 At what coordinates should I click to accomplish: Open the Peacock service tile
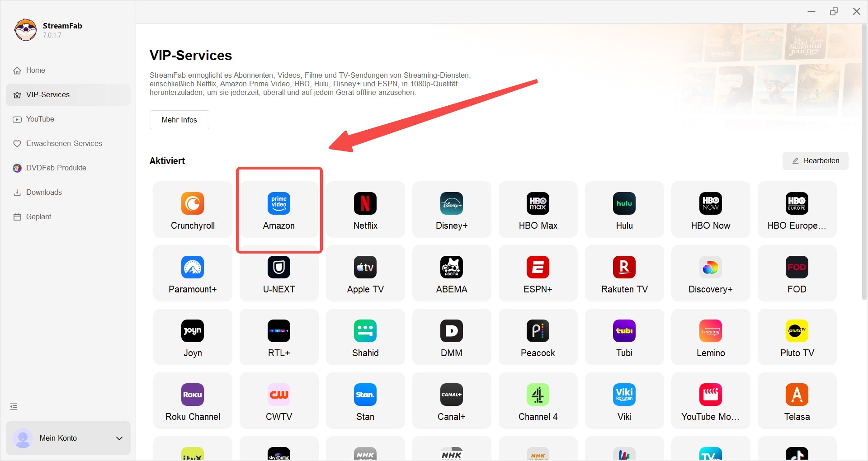point(538,337)
